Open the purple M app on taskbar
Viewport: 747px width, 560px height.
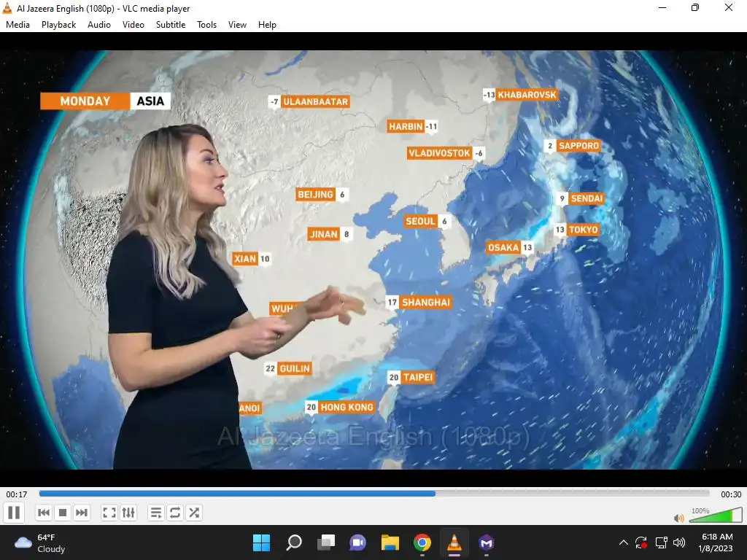coord(487,542)
